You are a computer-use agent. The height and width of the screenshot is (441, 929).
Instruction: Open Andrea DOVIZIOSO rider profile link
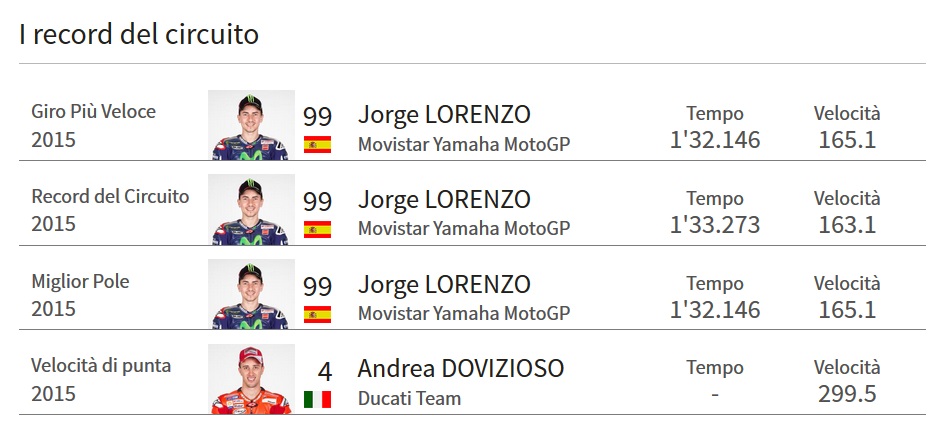(460, 369)
